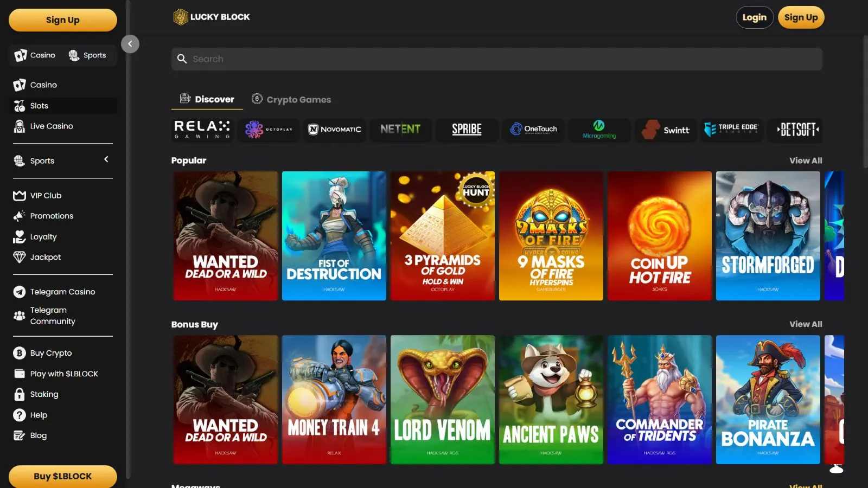Select the Discover tab
Viewport: 868px width, 488px height.
click(207, 99)
